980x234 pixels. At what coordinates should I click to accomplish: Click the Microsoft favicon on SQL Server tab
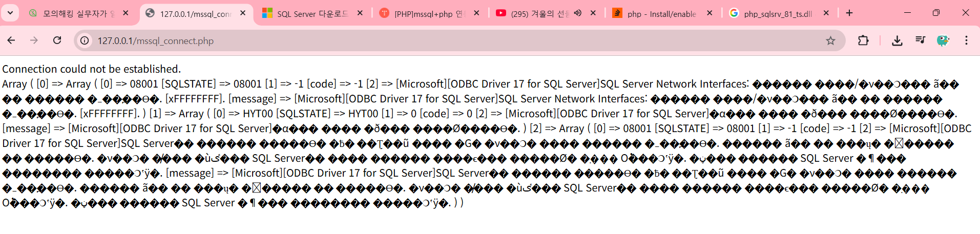[x=267, y=13]
